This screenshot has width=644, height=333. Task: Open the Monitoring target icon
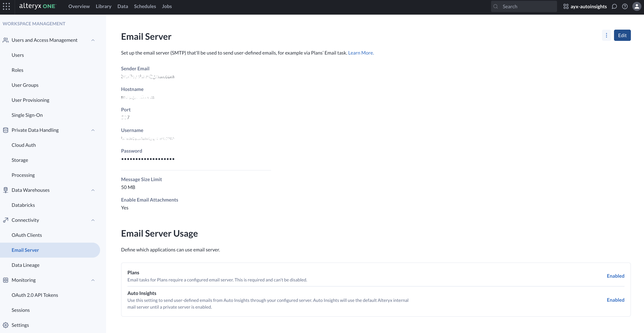6,280
